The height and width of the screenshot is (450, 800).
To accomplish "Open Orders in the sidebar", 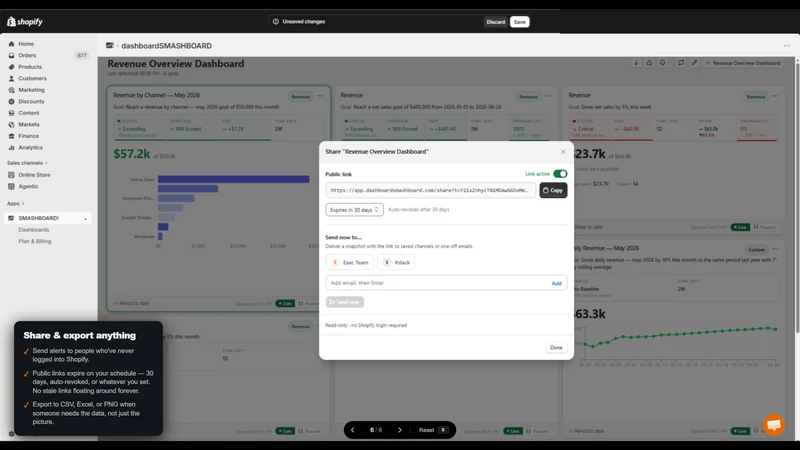I will (27, 55).
